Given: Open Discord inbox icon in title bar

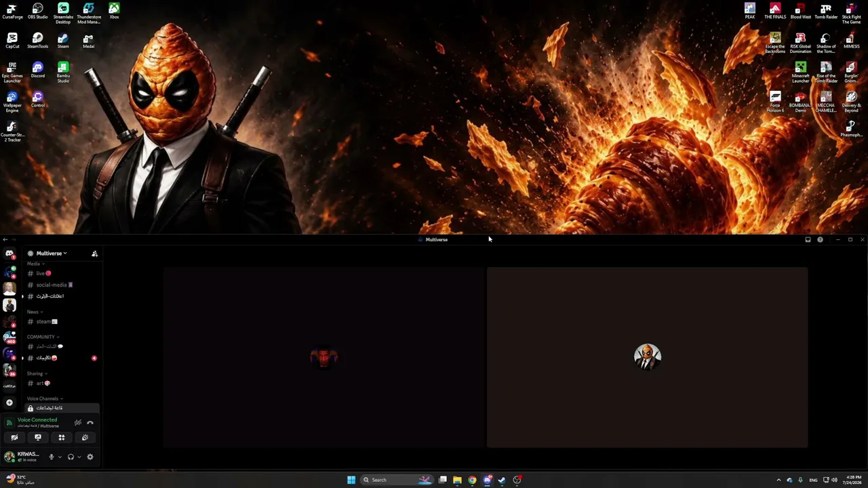Looking at the screenshot, I should pos(808,239).
